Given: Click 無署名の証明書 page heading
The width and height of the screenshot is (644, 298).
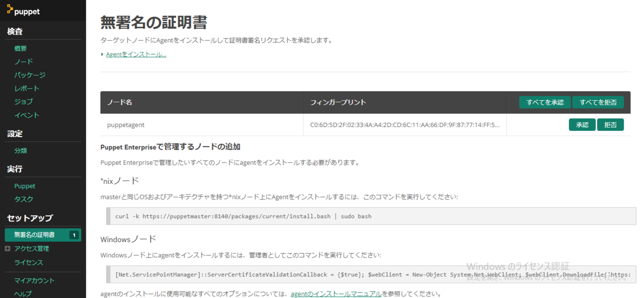Looking at the screenshot, I should (x=153, y=23).
